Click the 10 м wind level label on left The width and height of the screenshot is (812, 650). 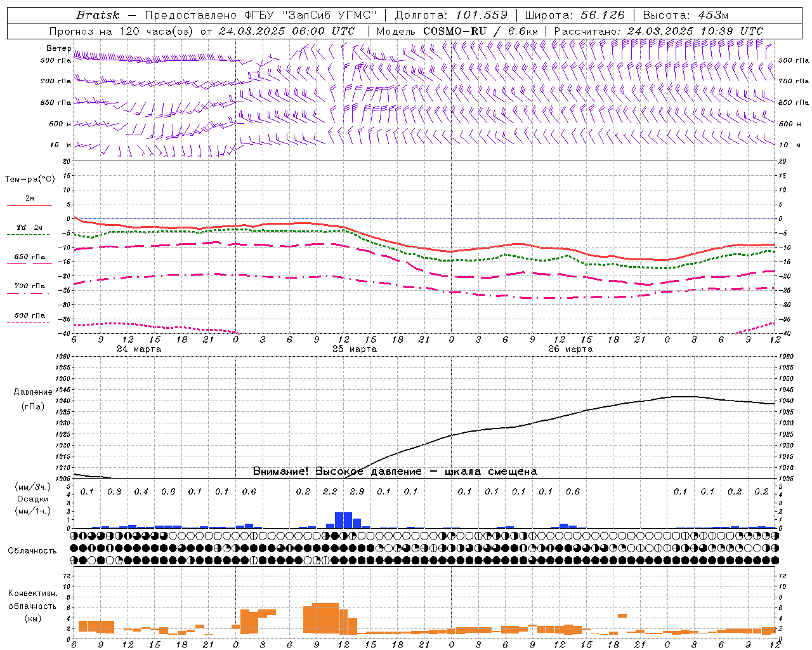coord(60,145)
